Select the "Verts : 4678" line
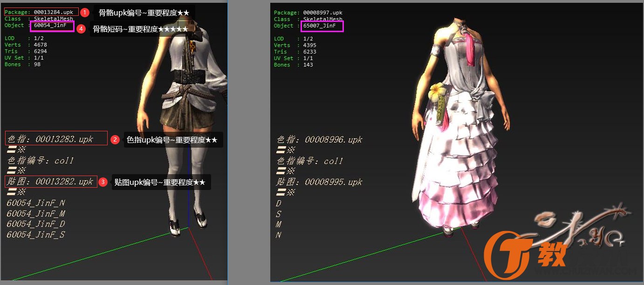 [x=26, y=45]
